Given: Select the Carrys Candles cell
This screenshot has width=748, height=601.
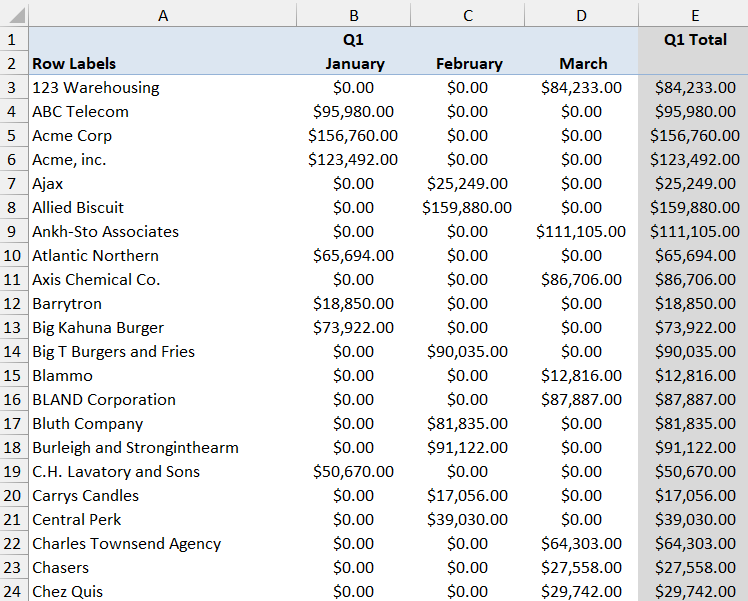Looking at the screenshot, I should (163, 496).
